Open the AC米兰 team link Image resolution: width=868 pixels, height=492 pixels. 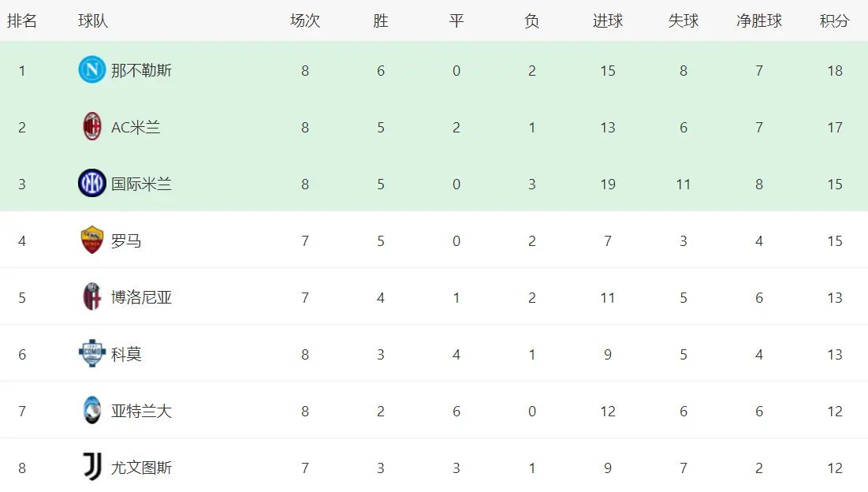point(136,128)
